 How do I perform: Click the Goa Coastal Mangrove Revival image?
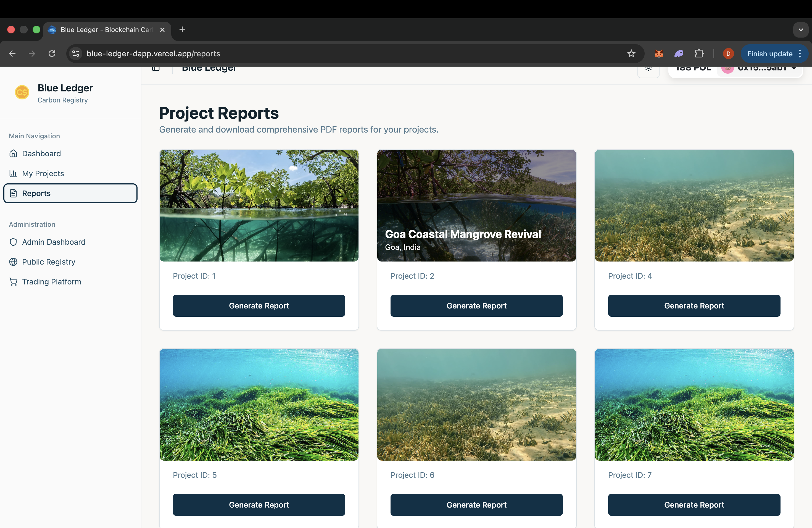coord(476,205)
